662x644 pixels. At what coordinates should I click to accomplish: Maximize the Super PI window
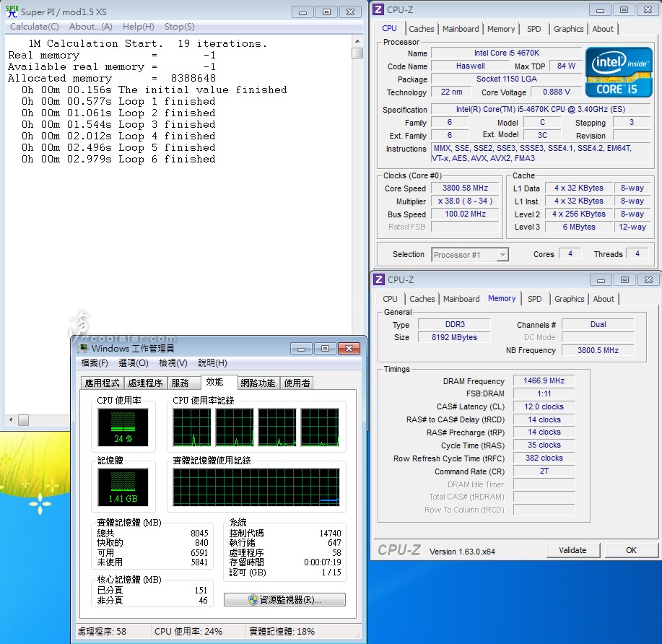tap(327, 12)
